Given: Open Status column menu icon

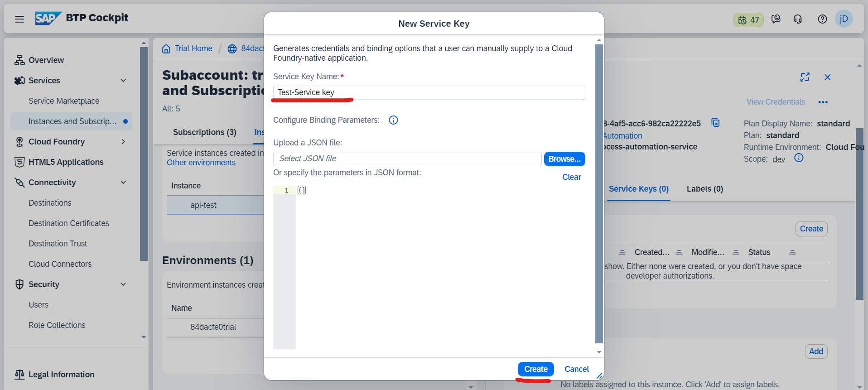Looking at the screenshot, I should click(x=792, y=252).
